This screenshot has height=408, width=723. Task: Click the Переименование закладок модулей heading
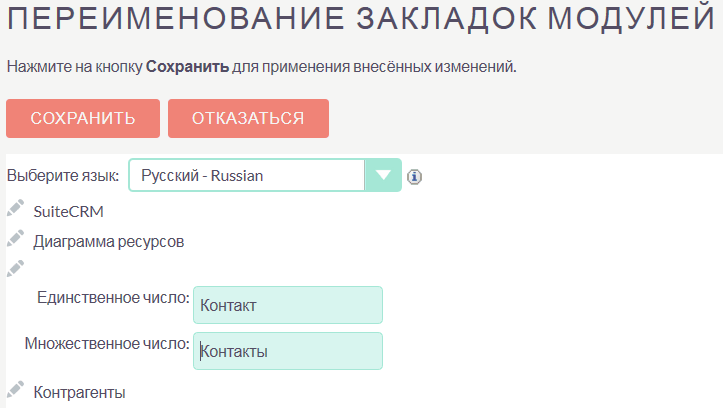click(x=361, y=18)
